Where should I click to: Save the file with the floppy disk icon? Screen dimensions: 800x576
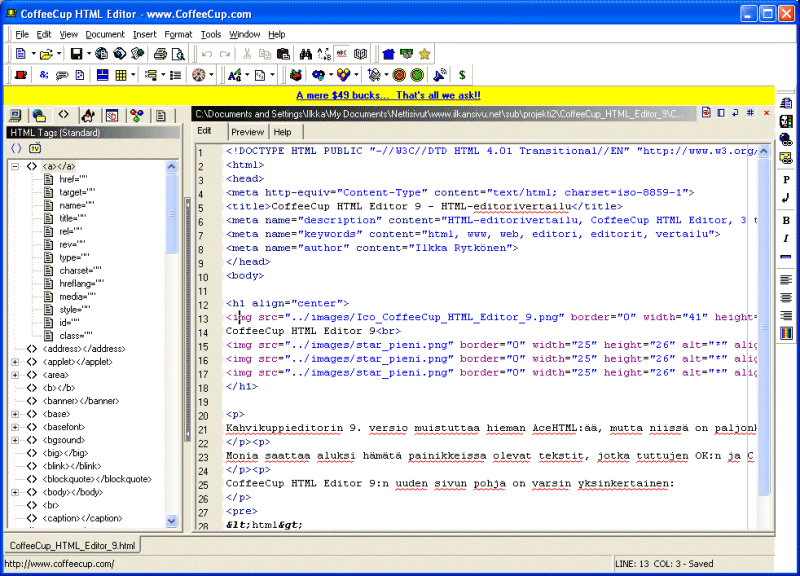[77, 54]
